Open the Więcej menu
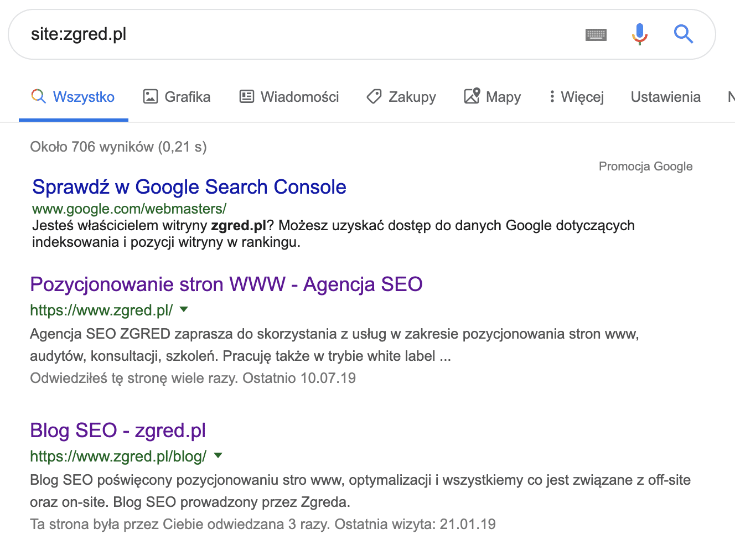 [x=582, y=97]
